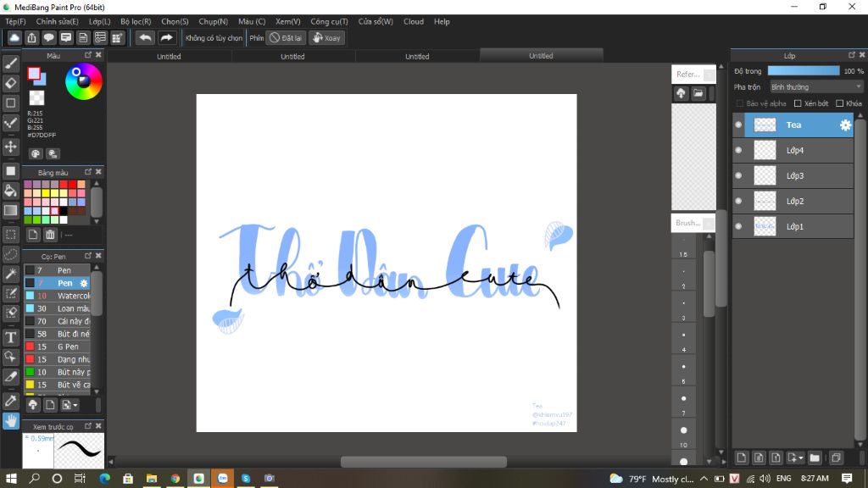Open the Chỉnh sửa(E) menu

[x=57, y=21]
